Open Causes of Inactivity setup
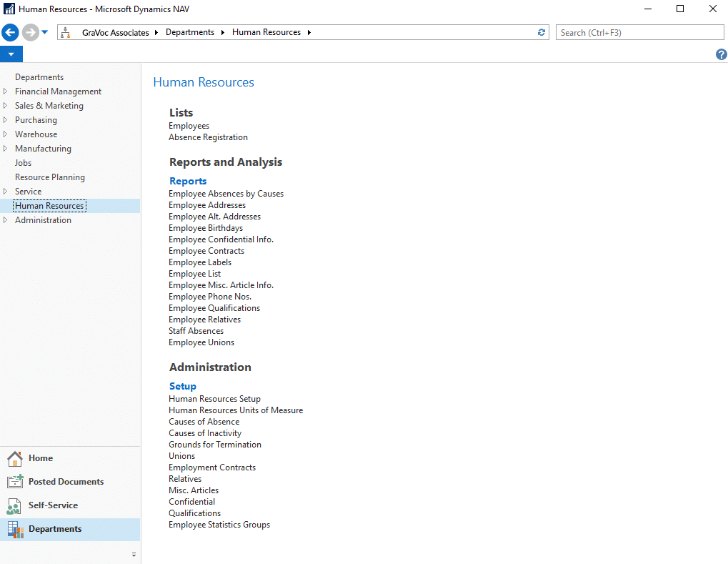This screenshot has height=564, width=728. [205, 433]
